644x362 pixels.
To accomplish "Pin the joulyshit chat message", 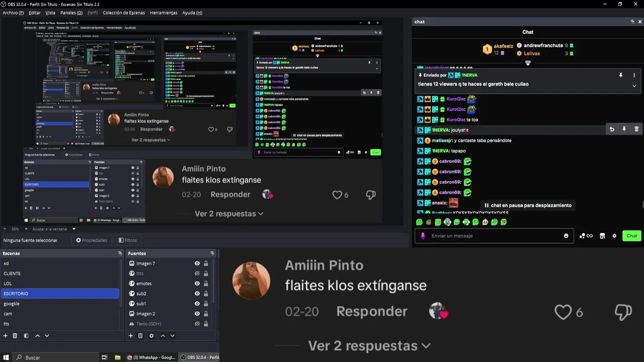I will point(624,129).
